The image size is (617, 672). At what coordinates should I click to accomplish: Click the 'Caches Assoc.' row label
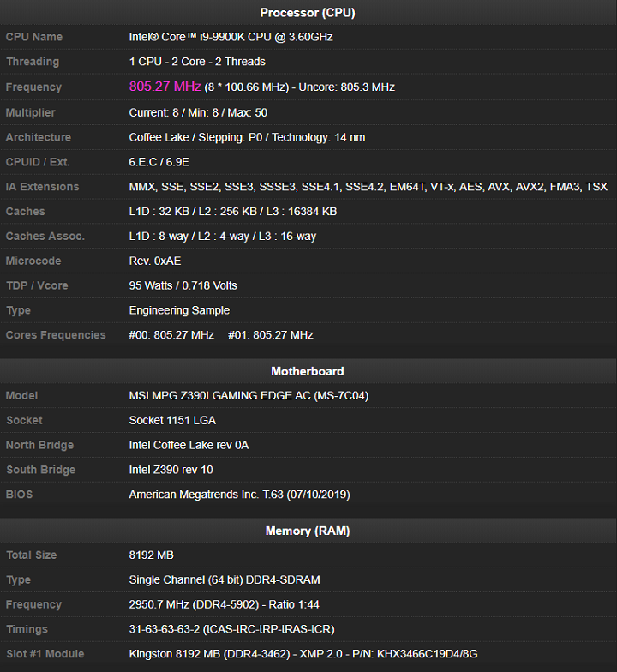point(45,237)
